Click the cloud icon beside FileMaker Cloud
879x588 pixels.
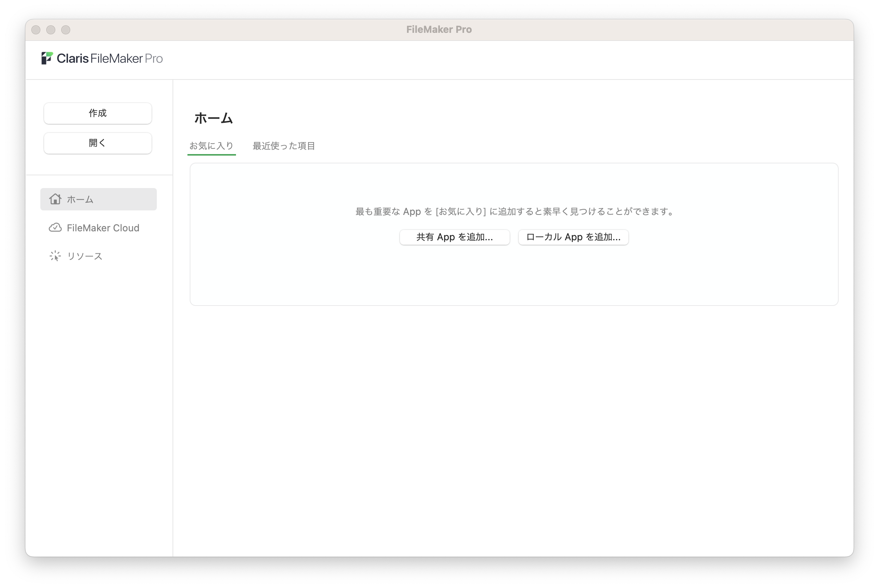pyautogui.click(x=55, y=228)
